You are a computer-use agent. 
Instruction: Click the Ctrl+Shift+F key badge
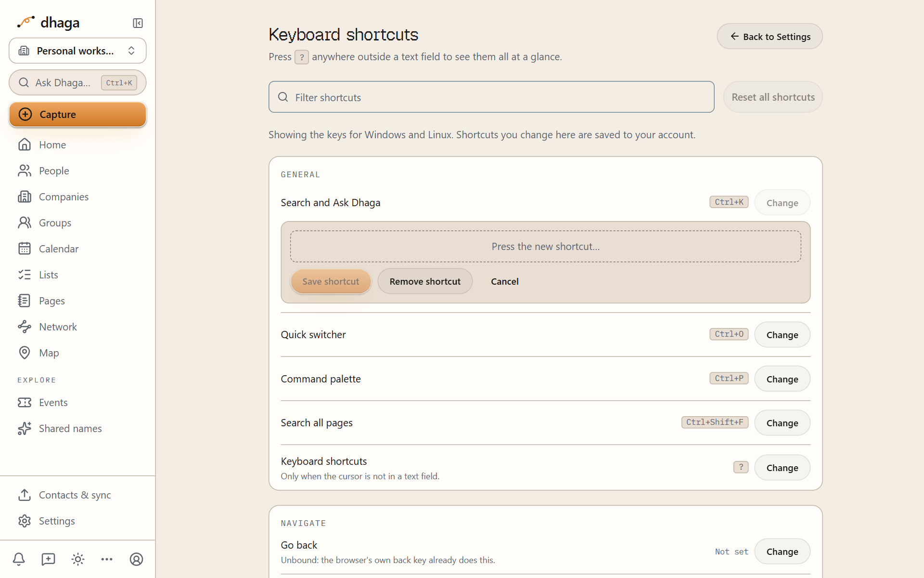[715, 422]
